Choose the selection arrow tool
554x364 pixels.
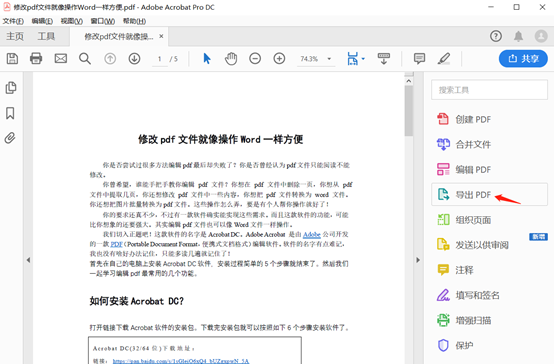(207, 59)
